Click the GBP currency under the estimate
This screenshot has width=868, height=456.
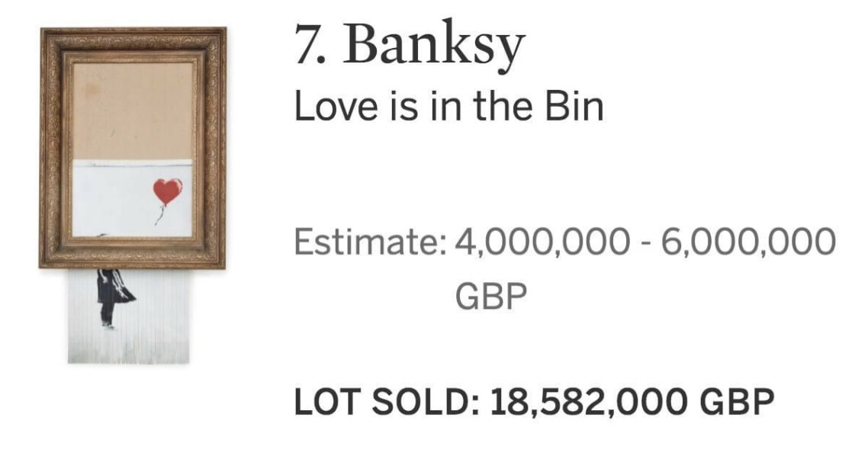(x=491, y=296)
